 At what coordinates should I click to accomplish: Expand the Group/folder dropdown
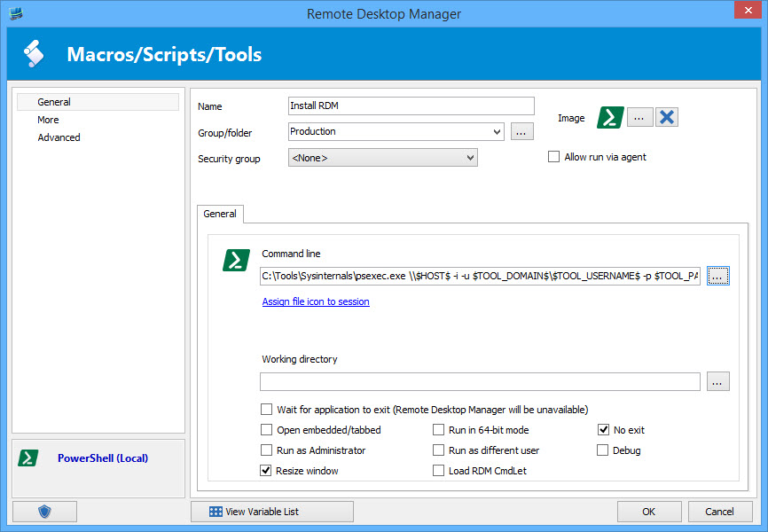[x=496, y=132]
